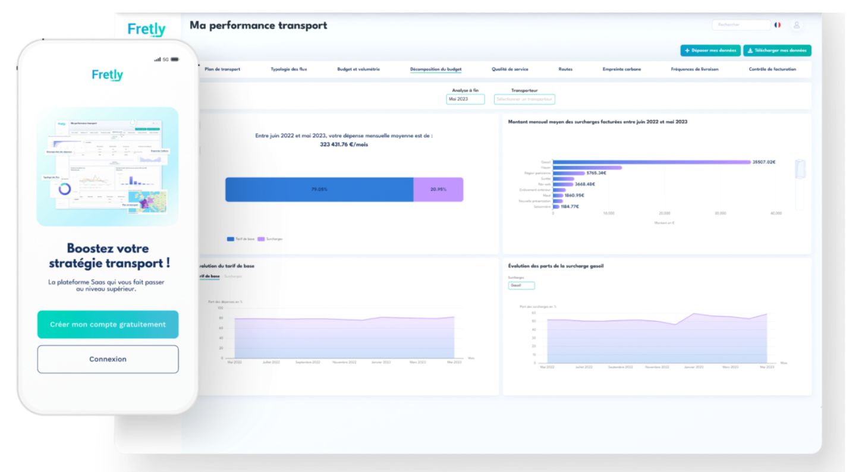Click the dashboard preview image on phone
The image size is (868, 472).
tap(108, 166)
